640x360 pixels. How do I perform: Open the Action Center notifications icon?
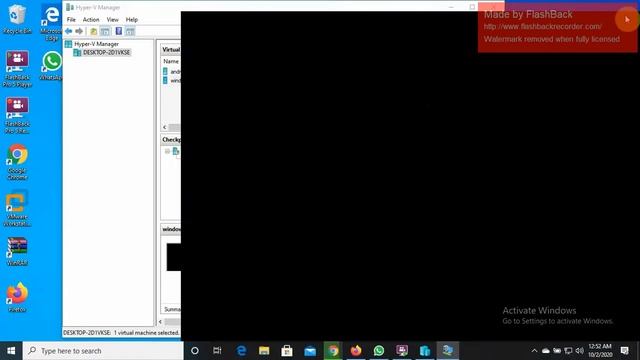tap(624, 351)
